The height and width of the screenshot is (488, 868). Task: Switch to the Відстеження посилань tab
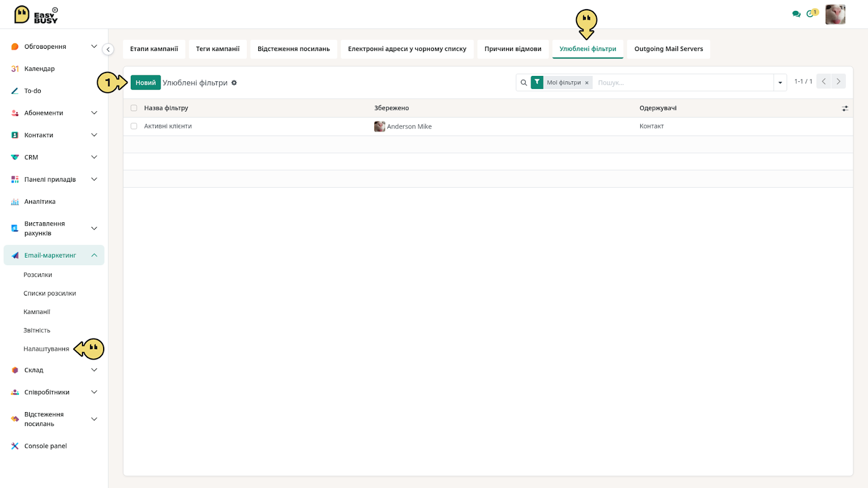293,49
